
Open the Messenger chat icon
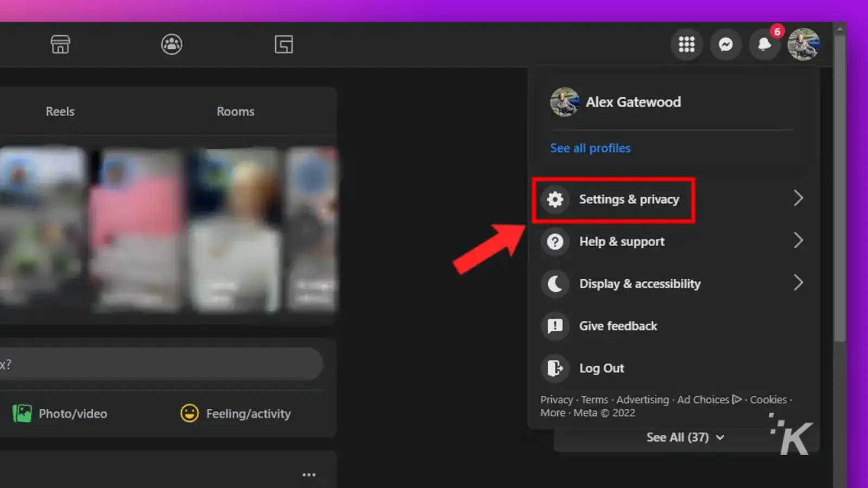725,44
